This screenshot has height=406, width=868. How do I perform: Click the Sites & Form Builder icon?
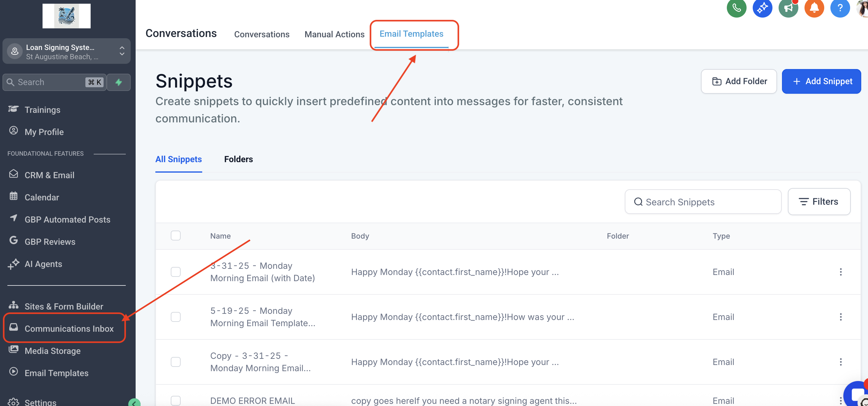14,305
